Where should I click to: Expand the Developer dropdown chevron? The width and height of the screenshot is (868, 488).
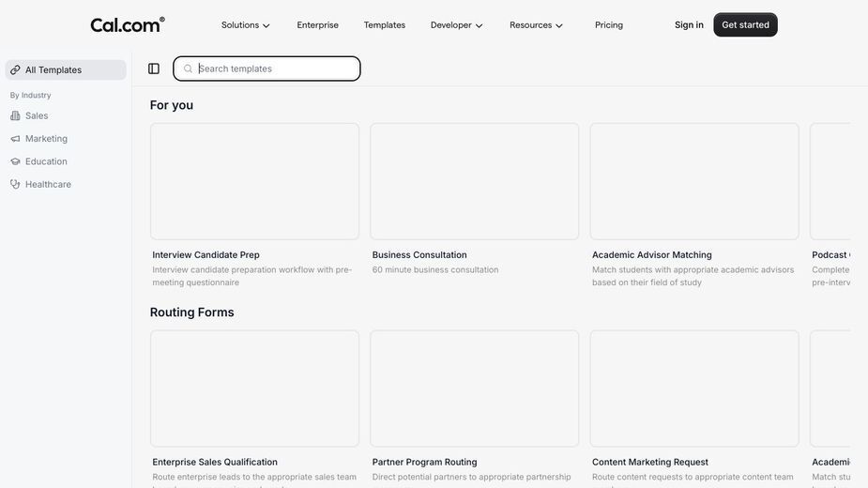click(x=479, y=25)
